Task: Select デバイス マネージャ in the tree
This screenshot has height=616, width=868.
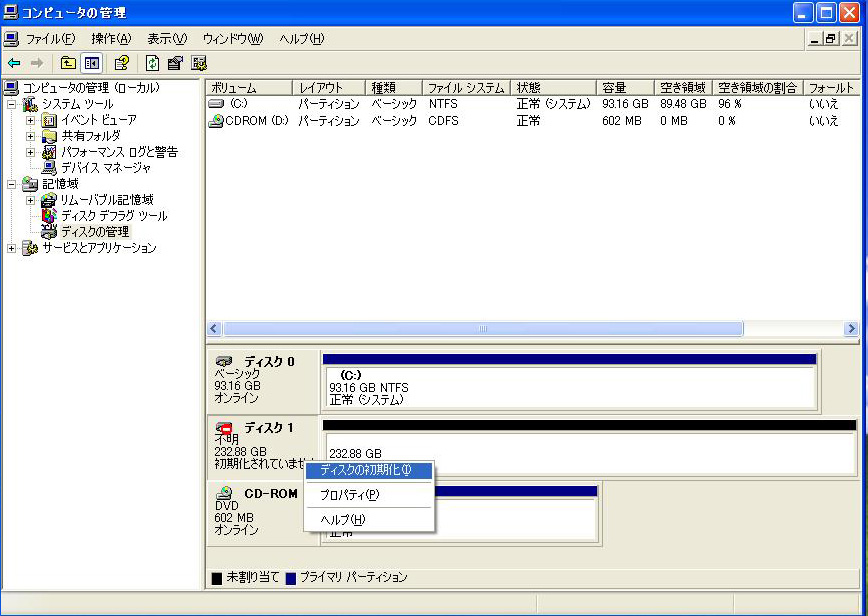Action: (x=105, y=168)
